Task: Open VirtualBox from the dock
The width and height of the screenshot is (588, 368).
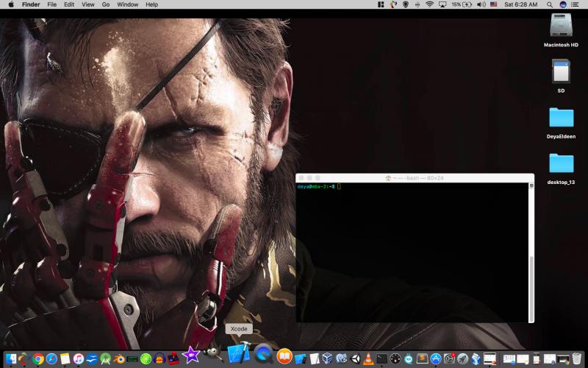Action: [x=327, y=359]
